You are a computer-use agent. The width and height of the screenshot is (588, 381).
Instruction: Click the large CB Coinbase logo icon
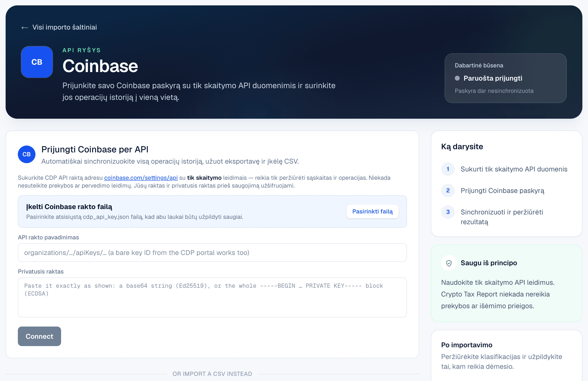37,62
